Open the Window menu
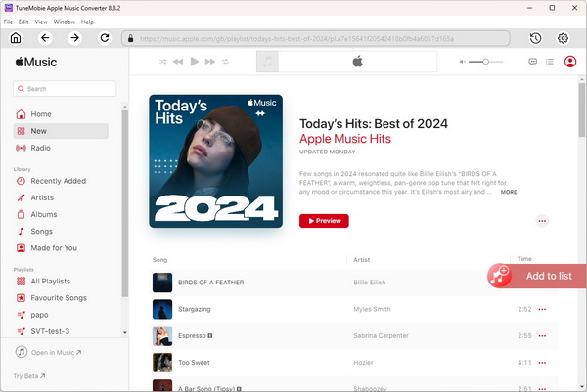This screenshot has width=587, height=392. tap(65, 22)
